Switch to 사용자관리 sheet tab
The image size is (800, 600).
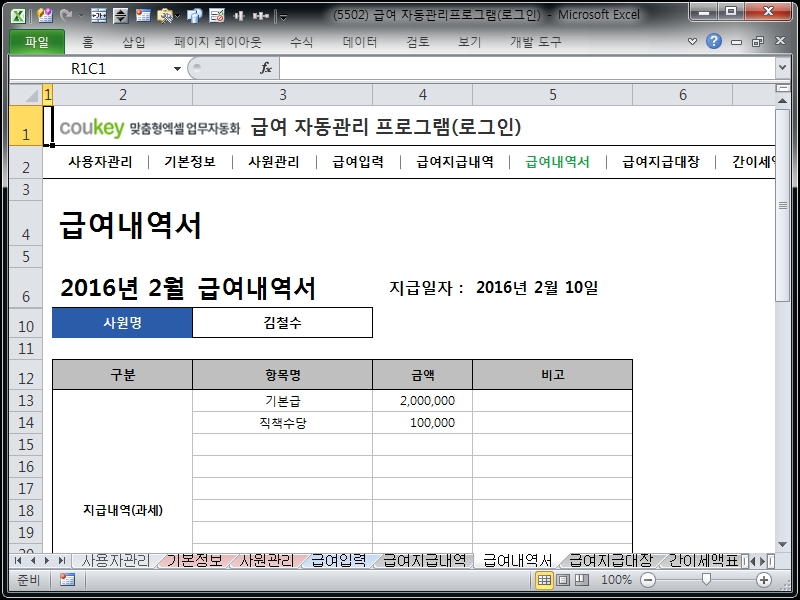pos(115,561)
